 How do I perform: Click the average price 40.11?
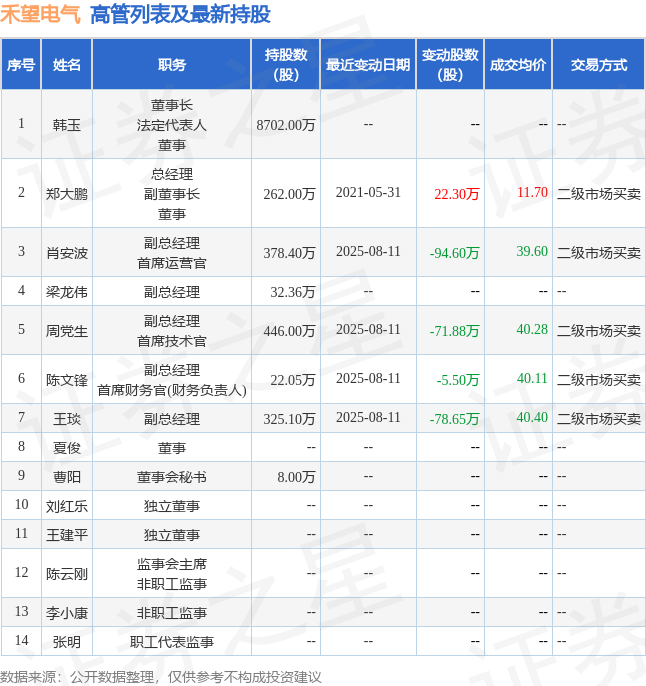tap(532, 378)
